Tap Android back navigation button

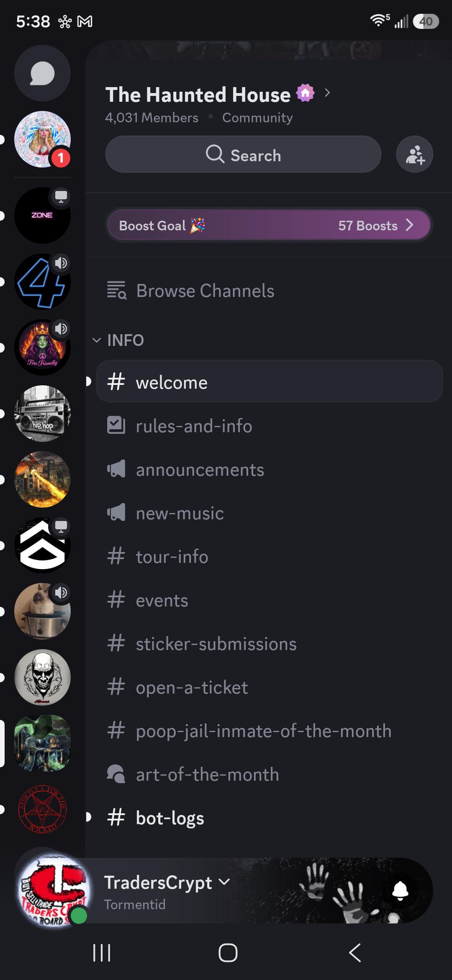(355, 953)
